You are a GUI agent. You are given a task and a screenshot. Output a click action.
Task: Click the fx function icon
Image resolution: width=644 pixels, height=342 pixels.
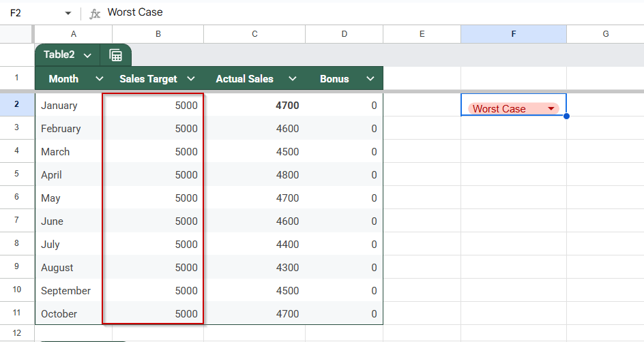pyautogui.click(x=95, y=14)
